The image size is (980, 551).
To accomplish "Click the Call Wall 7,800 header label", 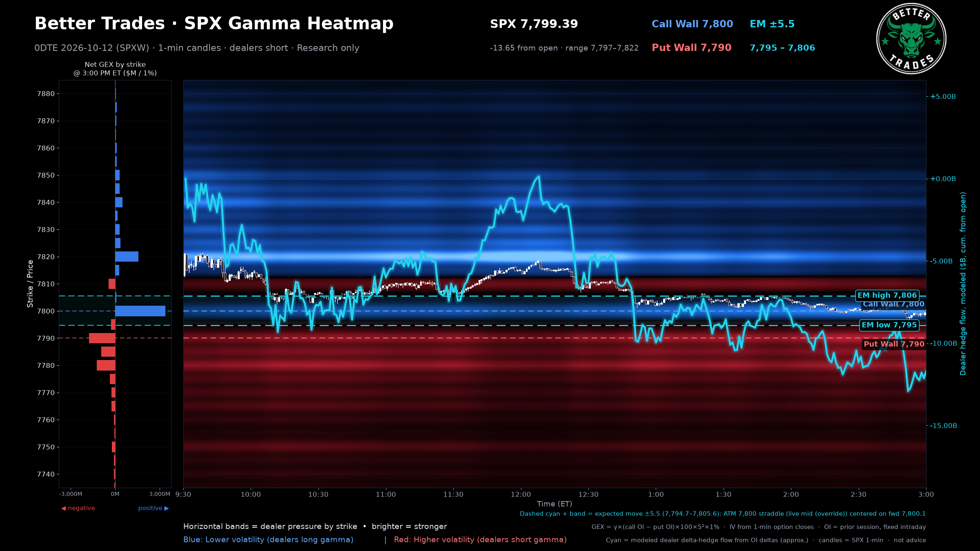I will point(692,24).
